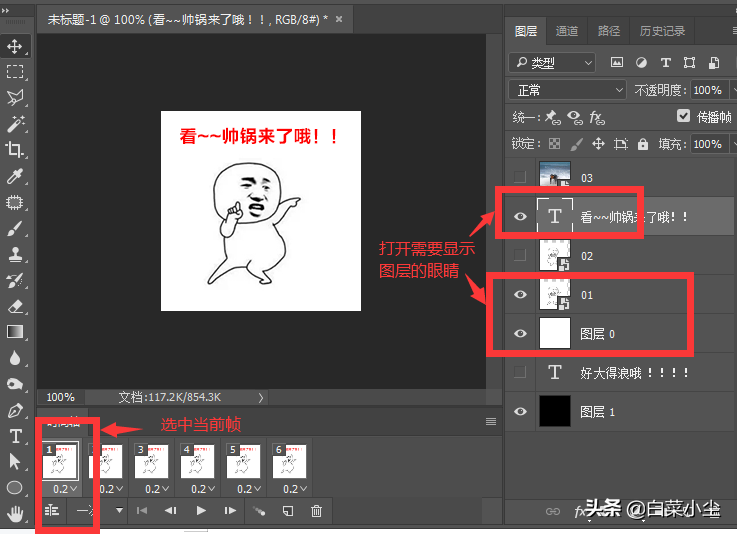Image resolution: width=737 pixels, height=534 pixels.
Task: Select the Crop tool
Action: [15, 149]
